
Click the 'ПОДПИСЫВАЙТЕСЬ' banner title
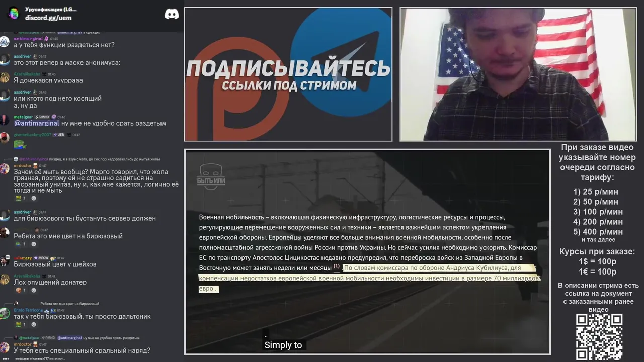pos(288,69)
